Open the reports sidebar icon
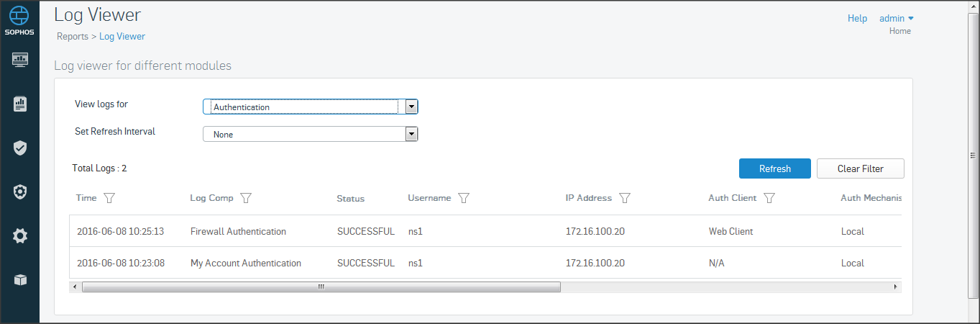This screenshot has width=980, height=324. (20, 104)
